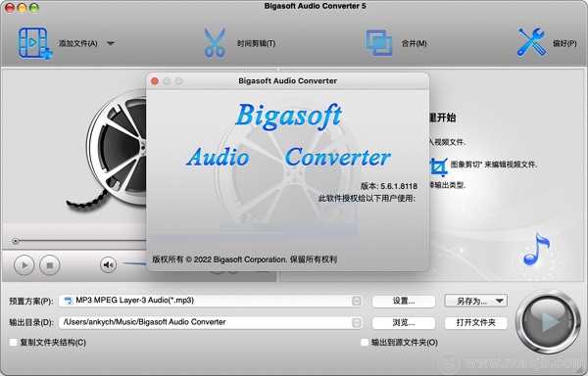Select the 时间剪辑(T) label

click(256, 43)
